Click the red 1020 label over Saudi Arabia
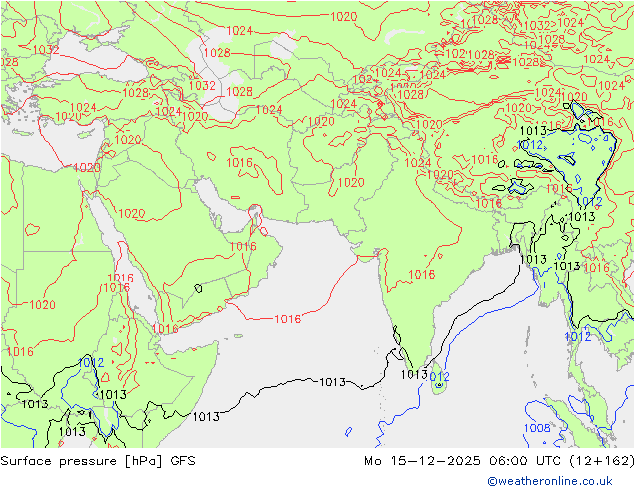 (x=132, y=213)
